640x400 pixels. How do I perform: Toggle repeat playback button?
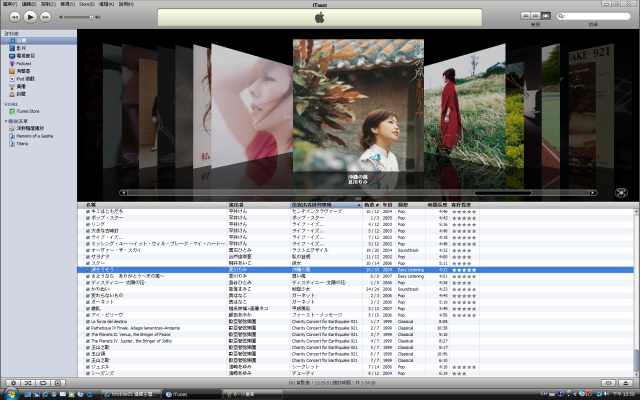[x=42, y=383]
